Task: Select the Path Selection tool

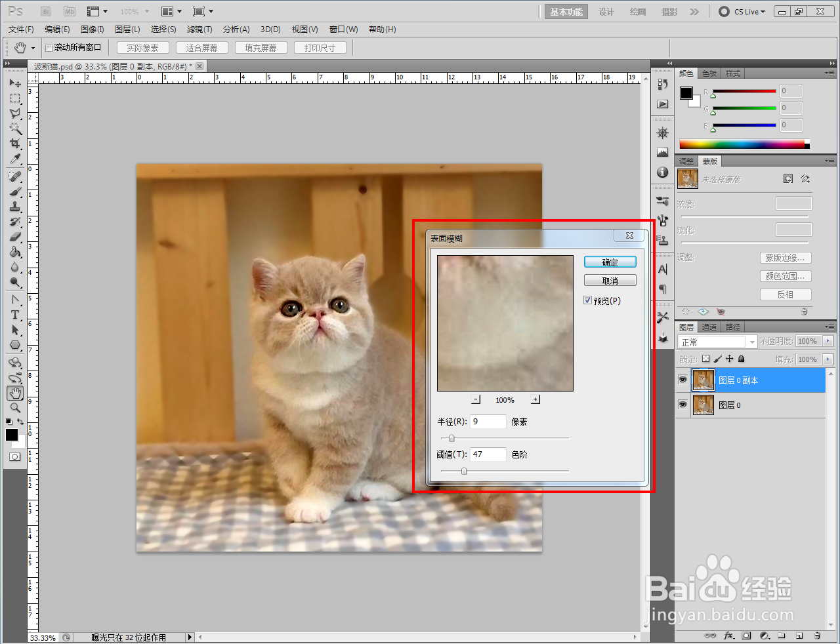Action: pyautogui.click(x=15, y=330)
